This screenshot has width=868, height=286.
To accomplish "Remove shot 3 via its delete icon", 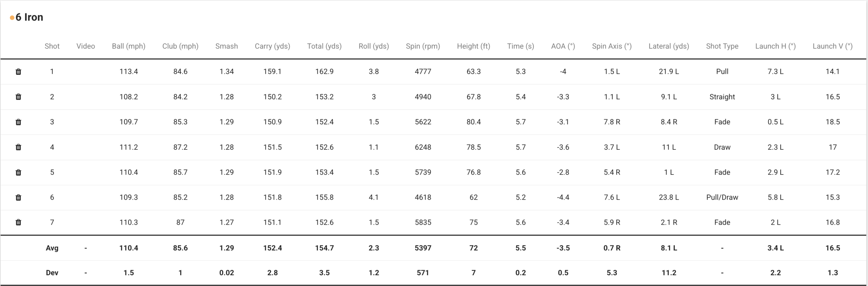I will (19, 122).
